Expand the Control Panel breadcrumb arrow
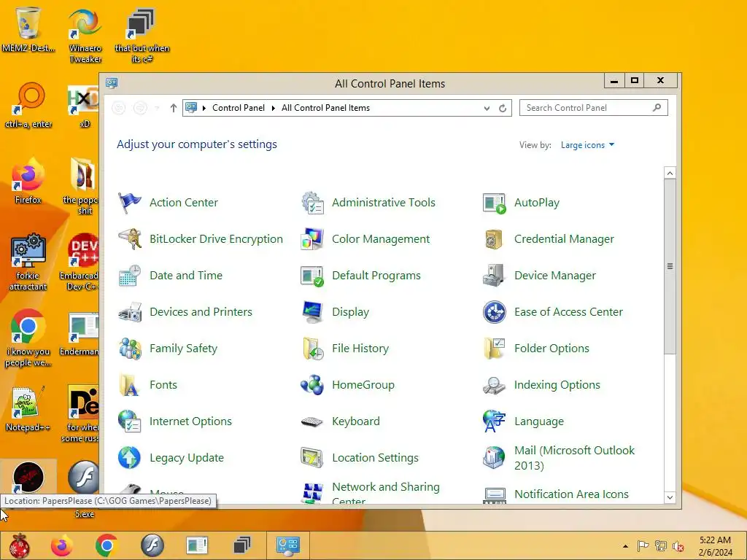 (274, 108)
